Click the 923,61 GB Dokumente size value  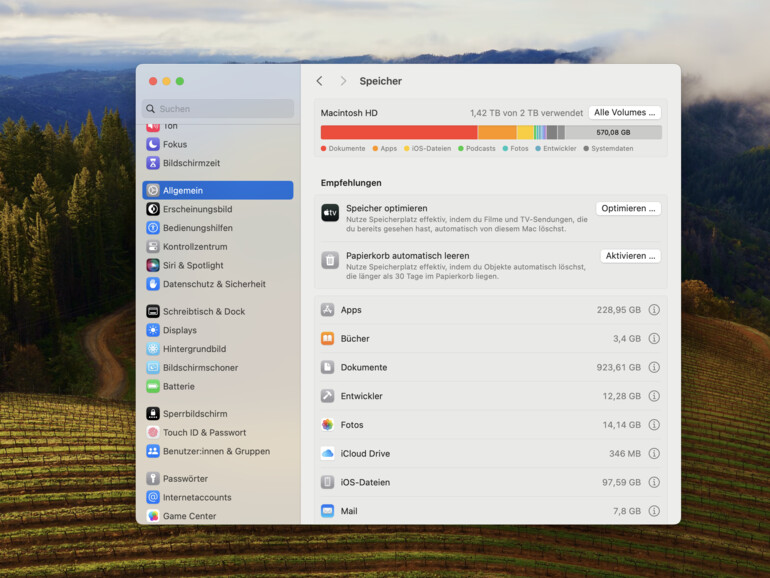(x=619, y=367)
